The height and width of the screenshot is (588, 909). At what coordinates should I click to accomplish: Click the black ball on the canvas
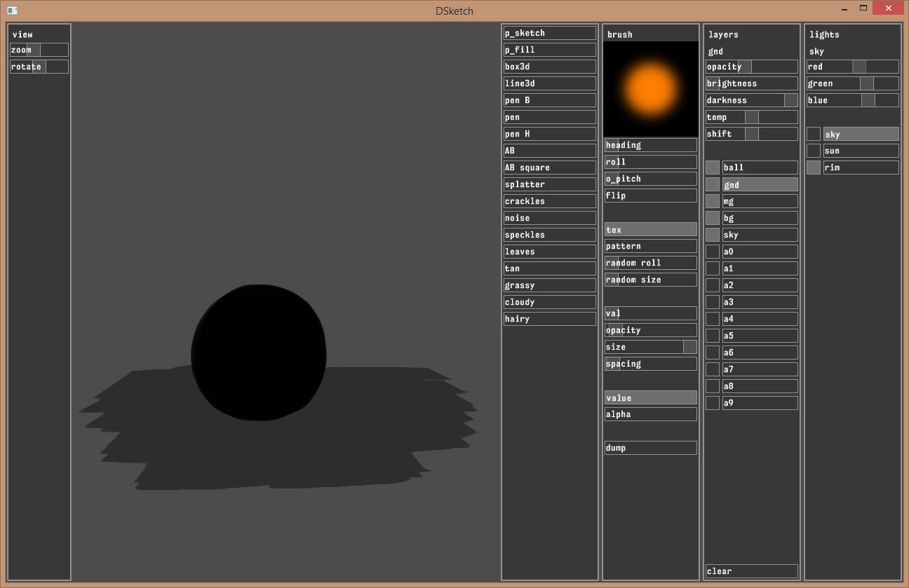pos(258,353)
